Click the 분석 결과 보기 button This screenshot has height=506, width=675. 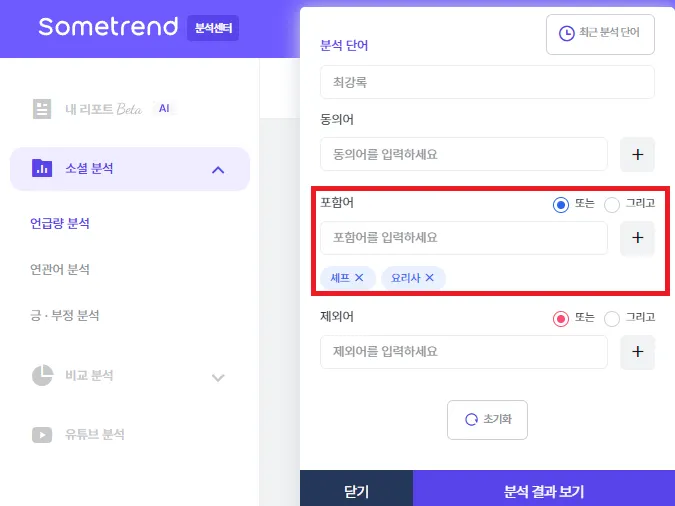click(x=543, y=491)
